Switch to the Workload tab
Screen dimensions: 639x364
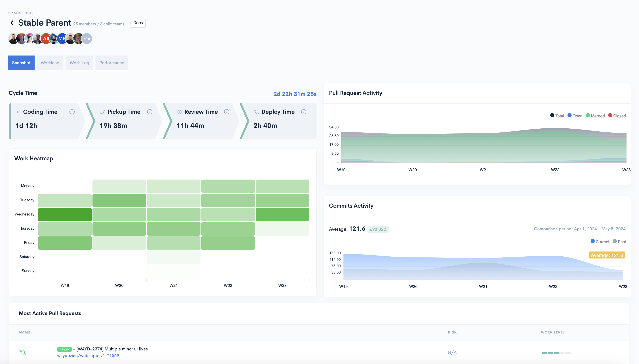click(50, 63)
